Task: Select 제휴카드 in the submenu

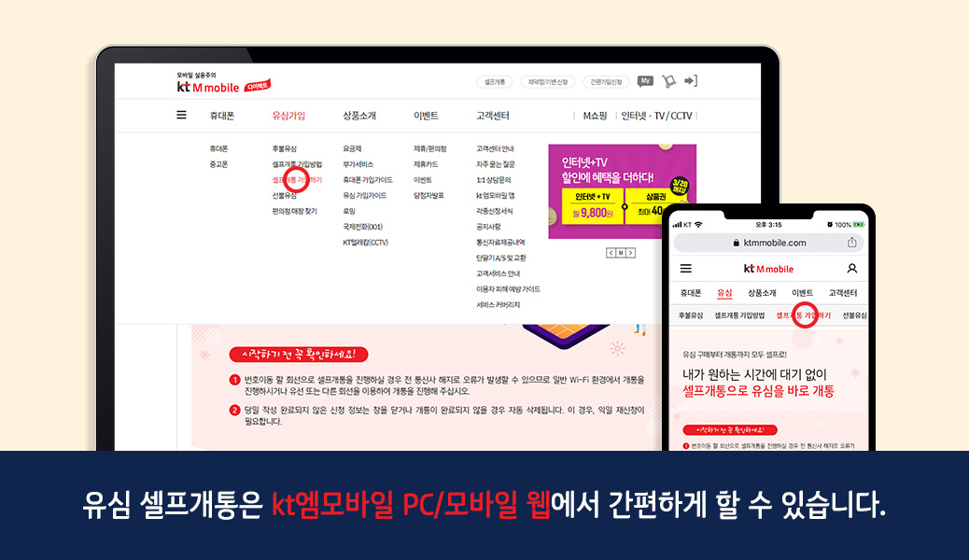Action: pos(426,164)
